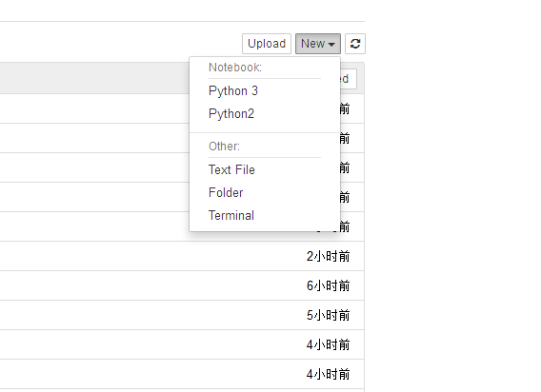Click the '2小时前' timestamp
Screen dimensions: 541x392
pyautogui.click(x=328, y=257)
